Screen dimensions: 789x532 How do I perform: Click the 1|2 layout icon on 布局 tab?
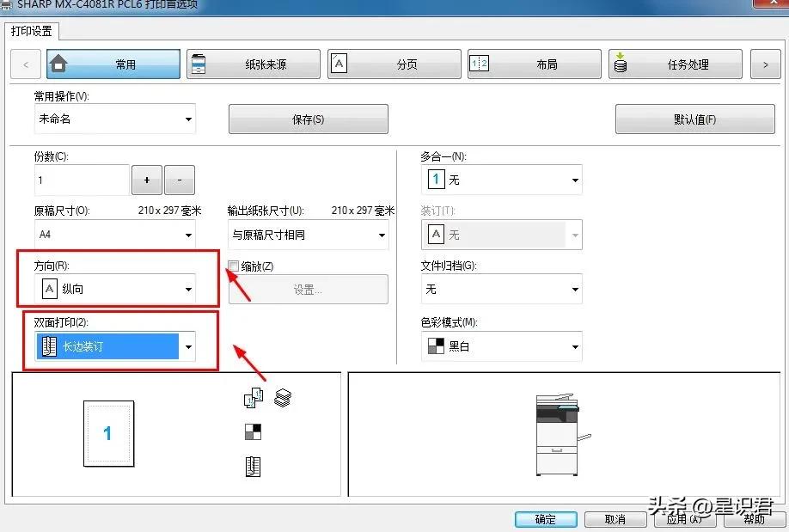point(480,63)
